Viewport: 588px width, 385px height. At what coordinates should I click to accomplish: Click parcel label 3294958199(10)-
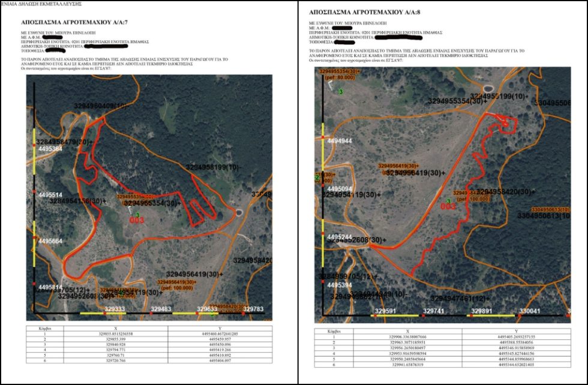[x=214, y=167]
